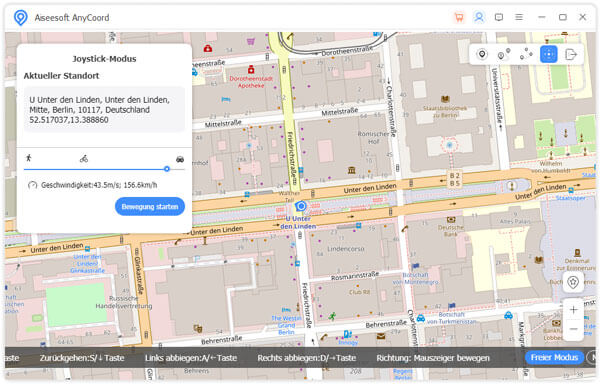This screenshot has width=600, height=384.
Task: Select Modify Location mode icon
Action: click(x=482, y=54)
